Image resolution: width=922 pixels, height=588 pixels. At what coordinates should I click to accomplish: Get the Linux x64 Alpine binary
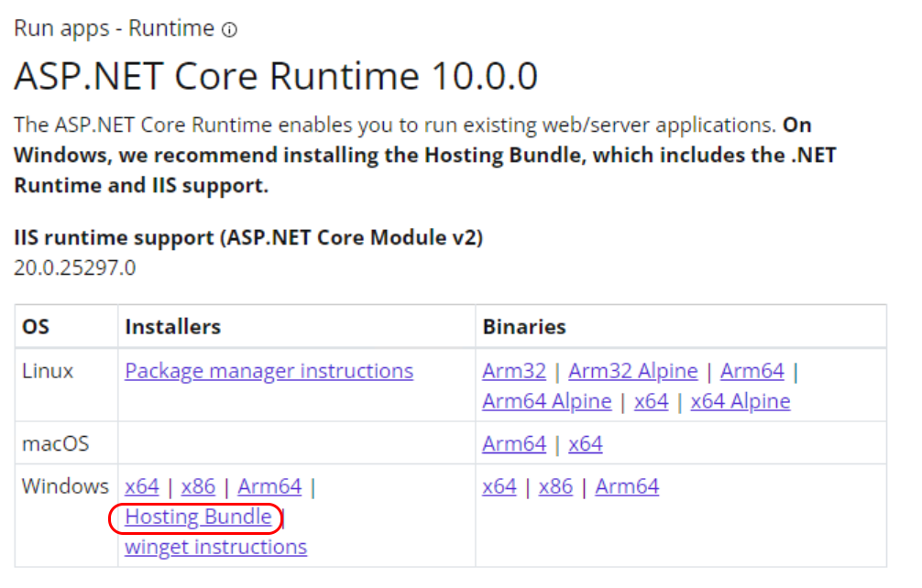(740, 401)
